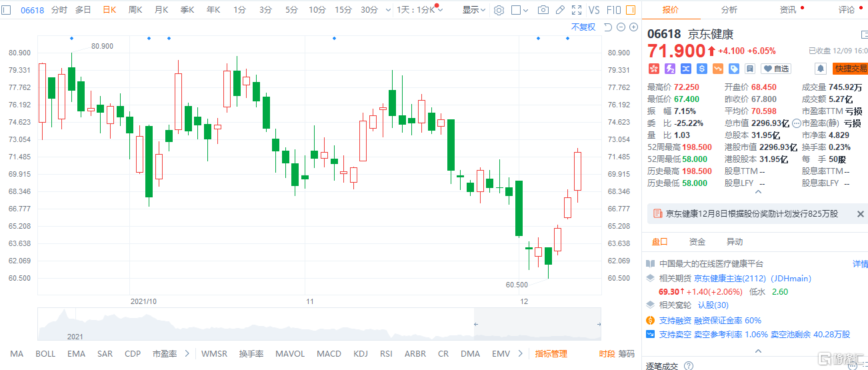Select 周K weekly chart period

tap(135, 10)
